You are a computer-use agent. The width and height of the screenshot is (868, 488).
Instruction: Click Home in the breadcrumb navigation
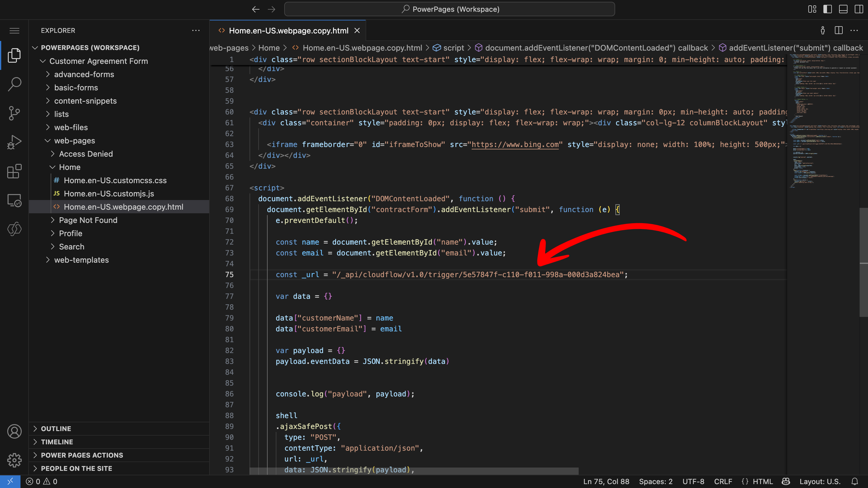[x=269, y=48]
